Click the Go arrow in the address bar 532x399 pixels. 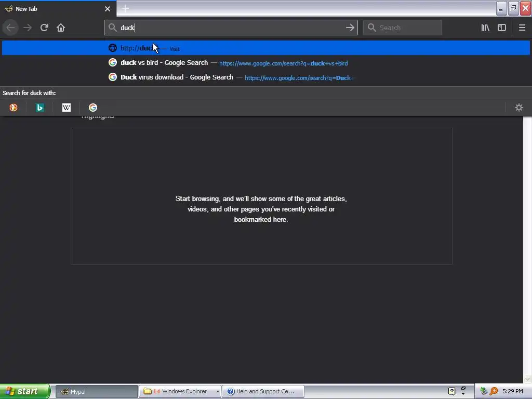pos(350,28)
